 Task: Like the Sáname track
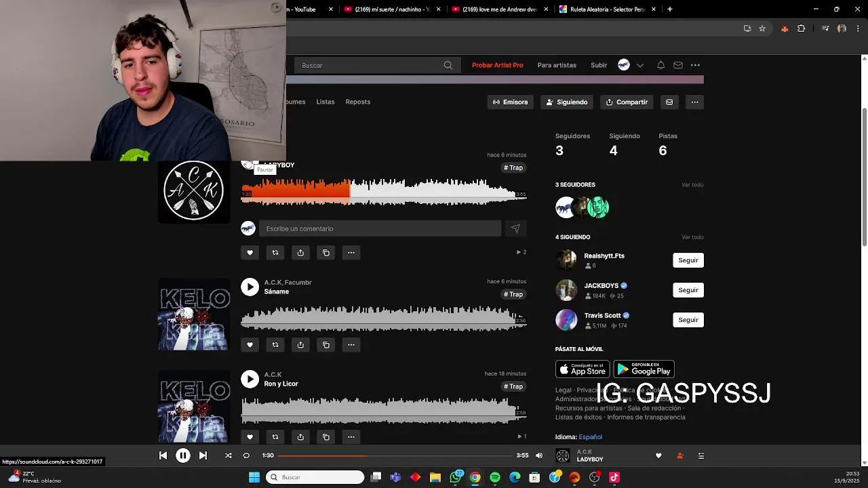(250, 345)
